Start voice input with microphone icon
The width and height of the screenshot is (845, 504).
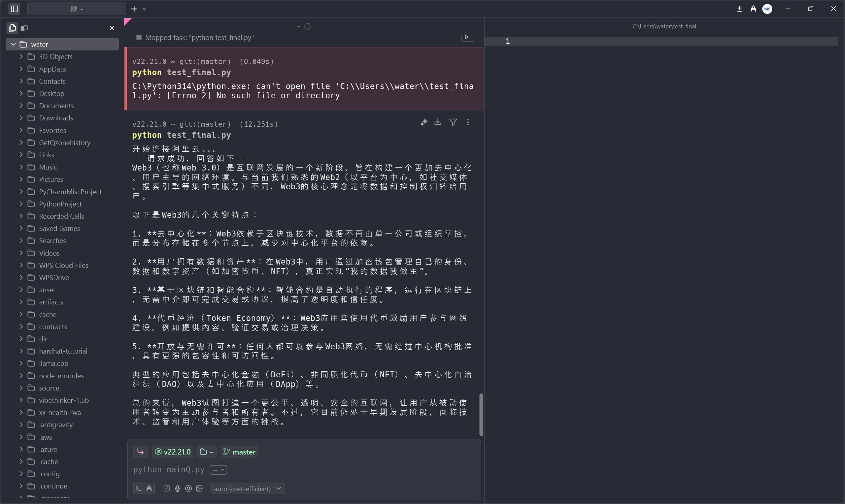click(177, 488)
